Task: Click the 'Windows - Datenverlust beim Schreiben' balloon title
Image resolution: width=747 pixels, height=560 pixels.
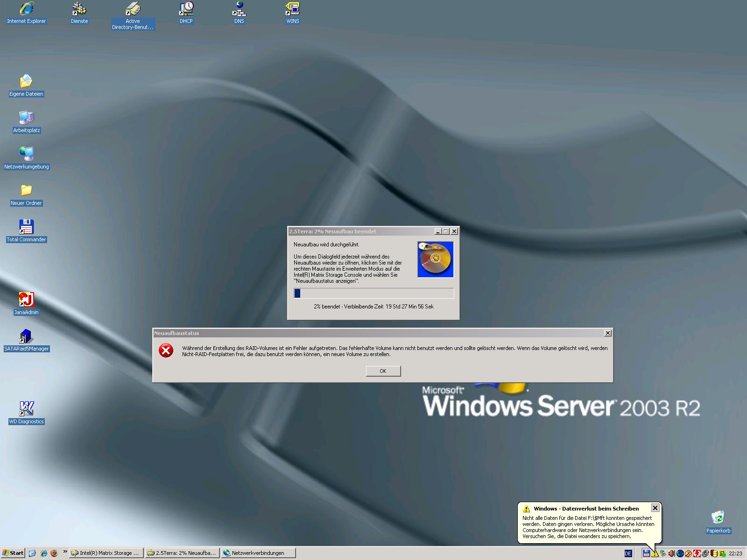Action: tap(586, 509)
